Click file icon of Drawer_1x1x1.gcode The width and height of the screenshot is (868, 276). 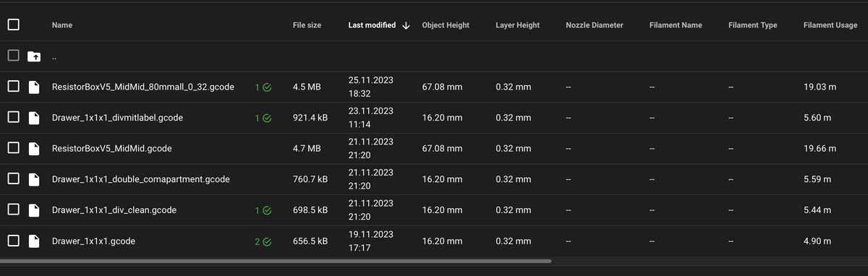tap(33, 241)
